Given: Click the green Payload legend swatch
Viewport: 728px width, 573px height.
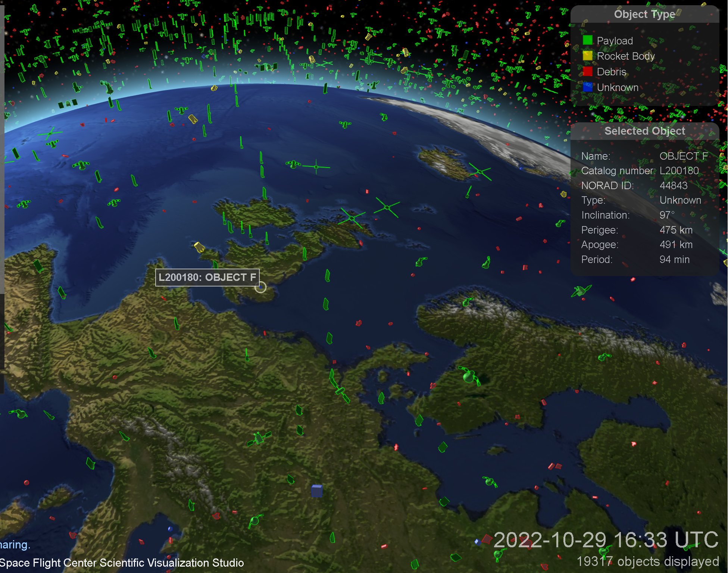Looking at the screenshot, I should pos(587,40).
